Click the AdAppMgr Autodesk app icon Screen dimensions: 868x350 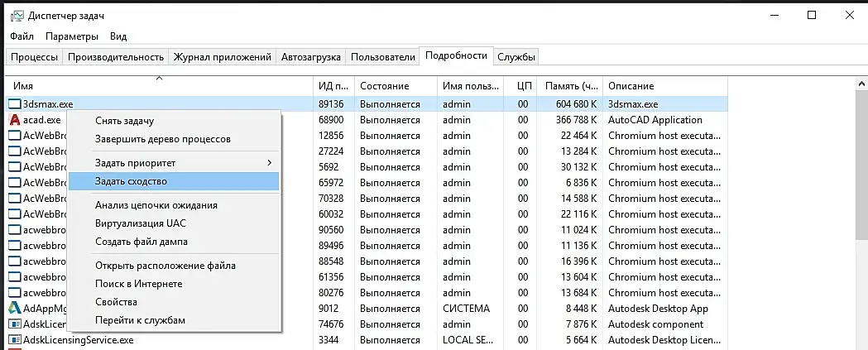pos(15,309)
